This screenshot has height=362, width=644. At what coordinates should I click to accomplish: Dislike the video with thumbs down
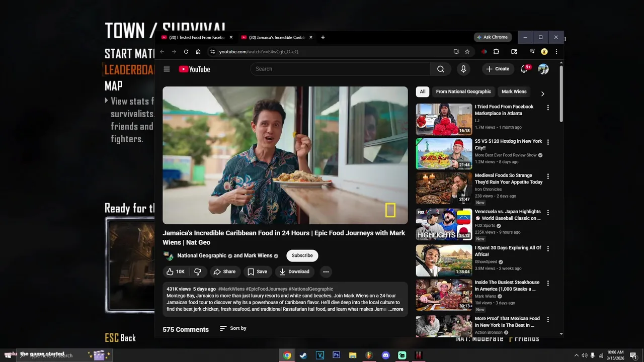pos(198,271)
